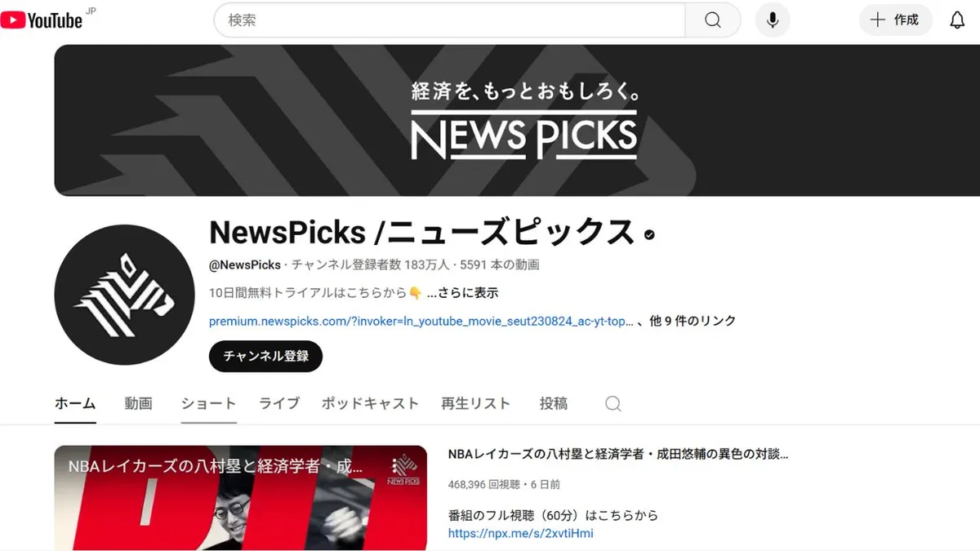Play the NBAレイカーズ featured video thumbnail
This screenshot has width=980, height=551.
point(241,498)
